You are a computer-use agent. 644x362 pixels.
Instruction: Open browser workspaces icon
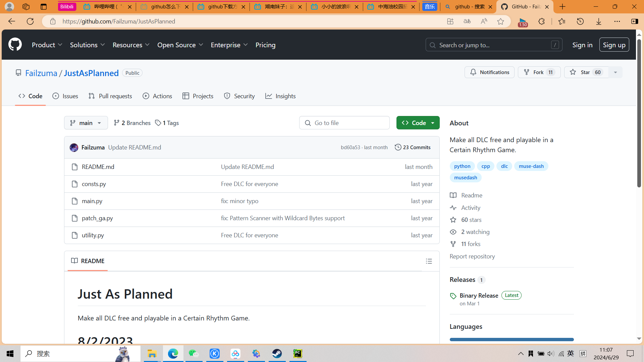(26, 7)
